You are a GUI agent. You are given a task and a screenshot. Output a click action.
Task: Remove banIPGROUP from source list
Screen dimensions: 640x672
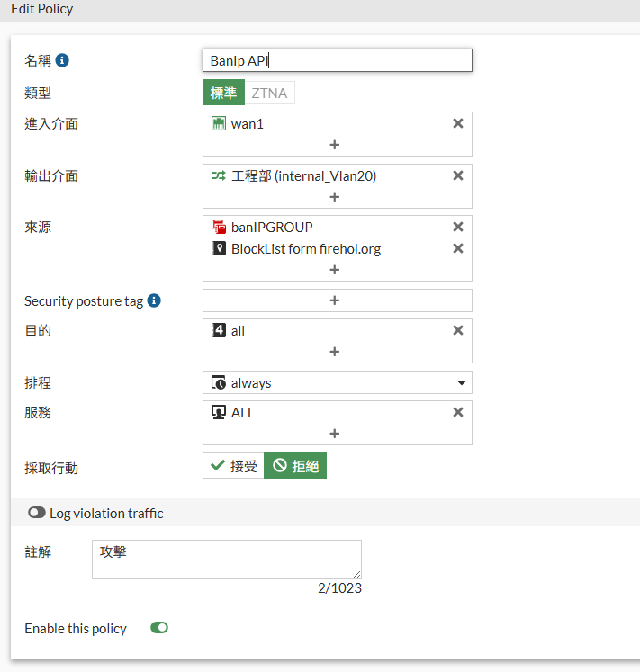click(x=457, y=228)
